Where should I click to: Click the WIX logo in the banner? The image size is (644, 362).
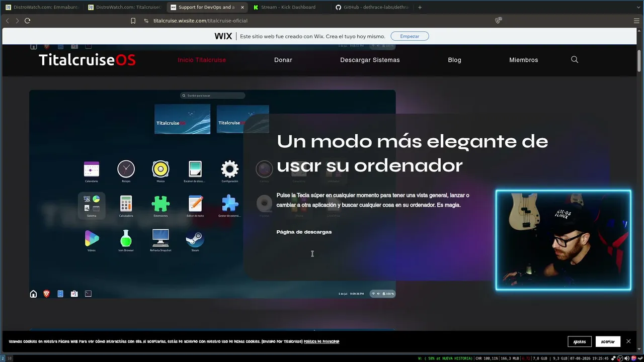[223, 36]
